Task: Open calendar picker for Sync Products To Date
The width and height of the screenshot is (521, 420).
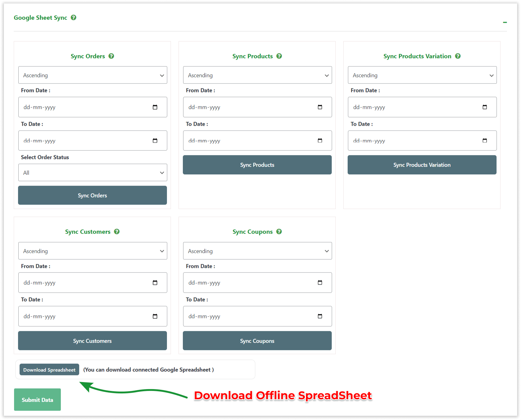Action: point(320,140)
